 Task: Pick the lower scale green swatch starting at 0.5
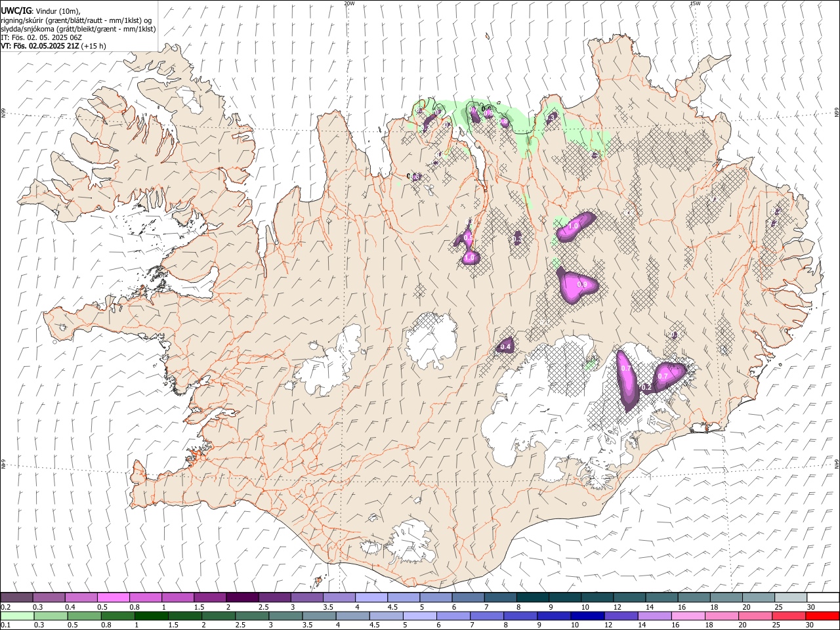click(x=84, y=616)
